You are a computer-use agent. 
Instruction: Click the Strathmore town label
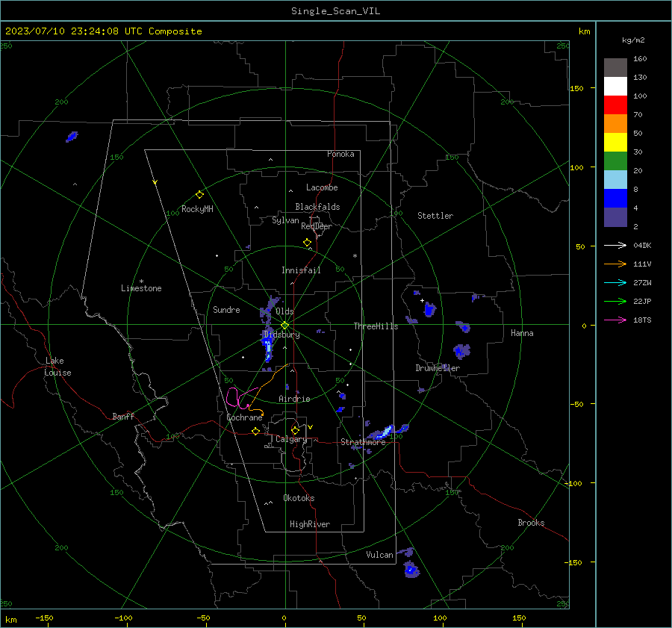coord(363,442)
